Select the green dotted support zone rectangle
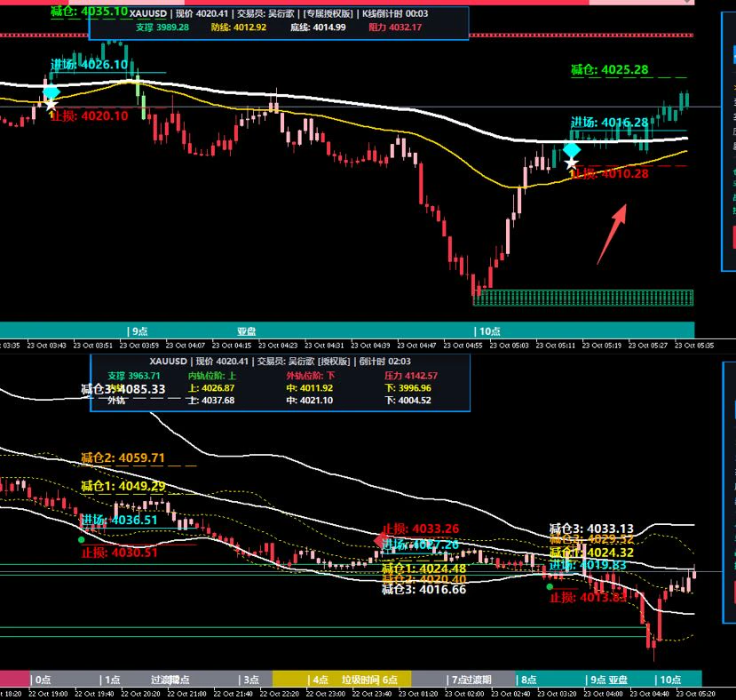736x700 pixels. pos(583,298)
